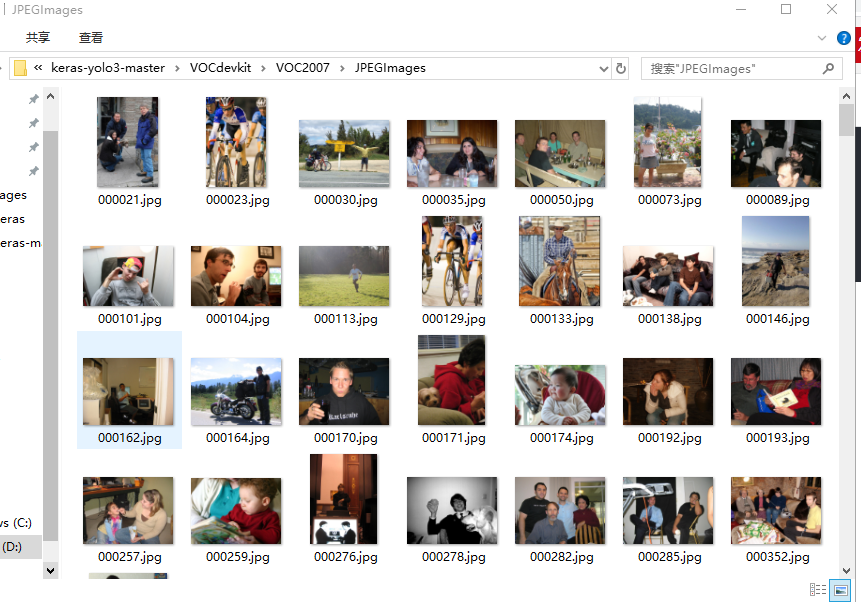The height and width of the screenshot is (602, 861).
Task: Click the first pin icon in sidebar
Action: point(33,99)
